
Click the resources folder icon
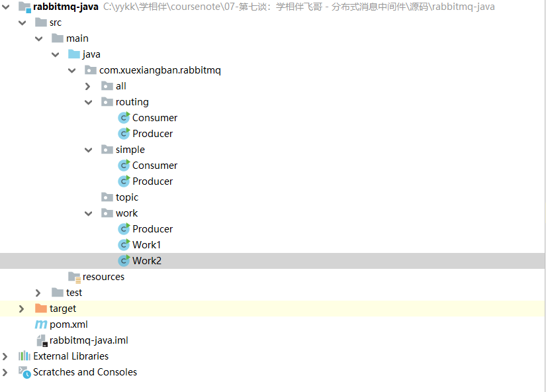74,277
